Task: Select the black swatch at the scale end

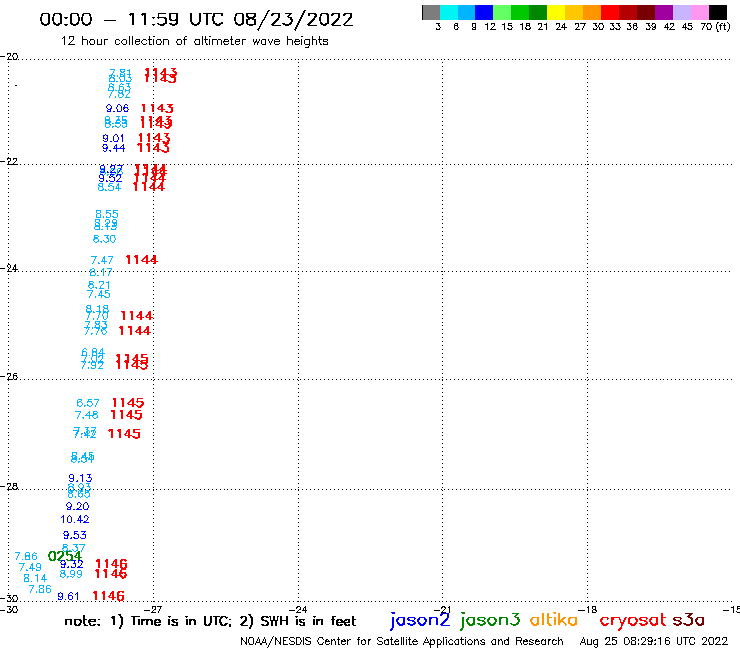Action: (x=718, y=12)
